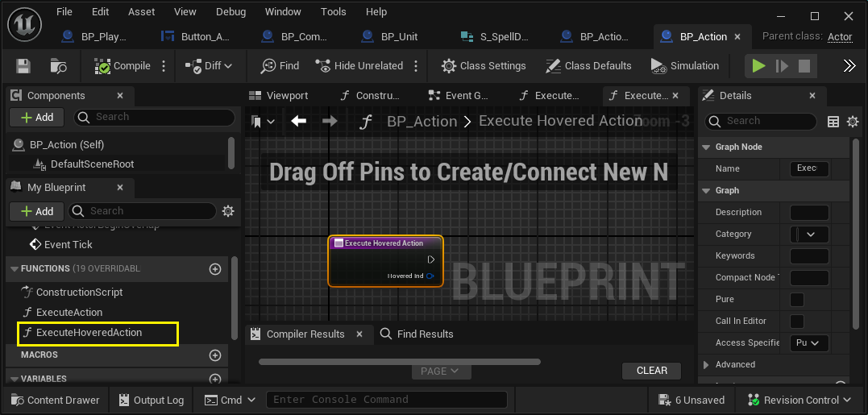Open Find in blueprint search
The height and width of the screenshot is (415, 868).
[x=280, y=66]
